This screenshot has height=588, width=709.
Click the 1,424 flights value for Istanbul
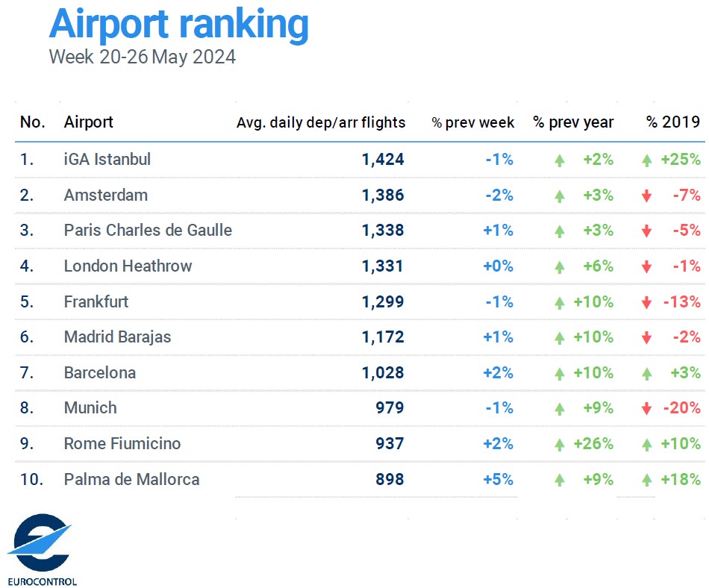pos(383,159)
